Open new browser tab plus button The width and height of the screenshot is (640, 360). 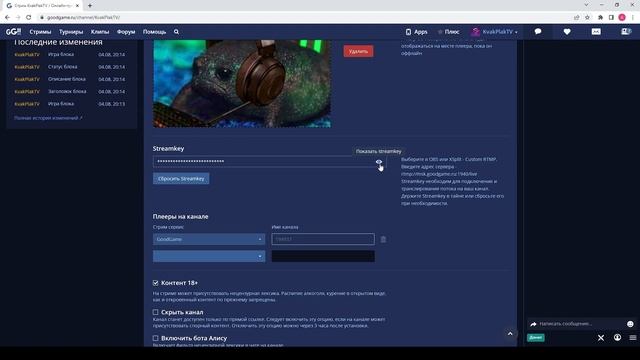point(90,6)
